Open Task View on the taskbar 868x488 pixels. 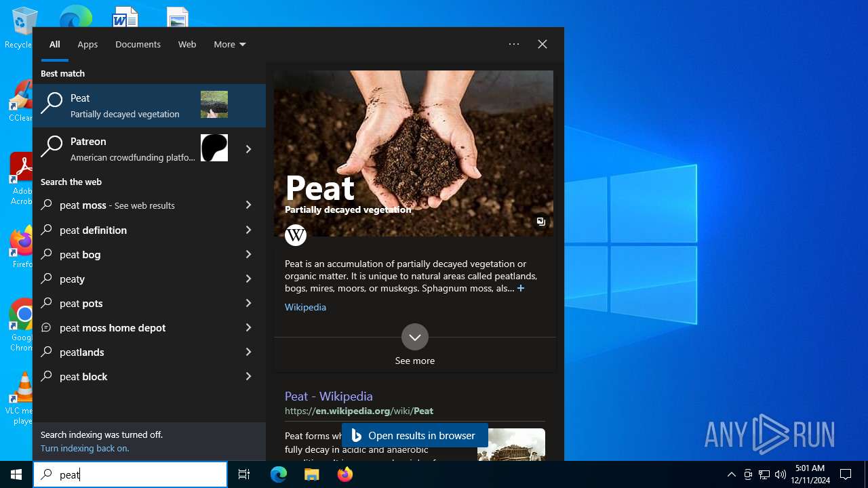click(x=244, y=474)
